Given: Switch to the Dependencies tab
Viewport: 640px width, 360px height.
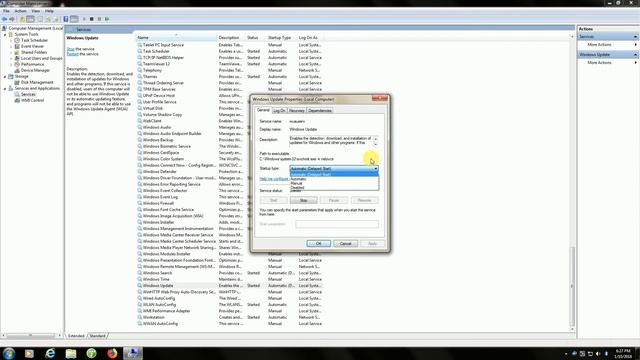Looking at the screenshot, I should tap(320, 111).
